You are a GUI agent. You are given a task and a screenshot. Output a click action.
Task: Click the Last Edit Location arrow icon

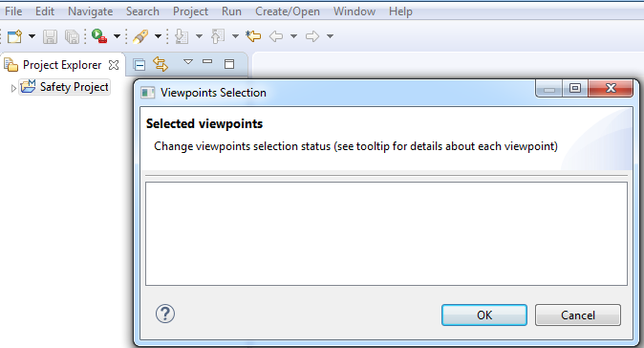pos(253,36)
